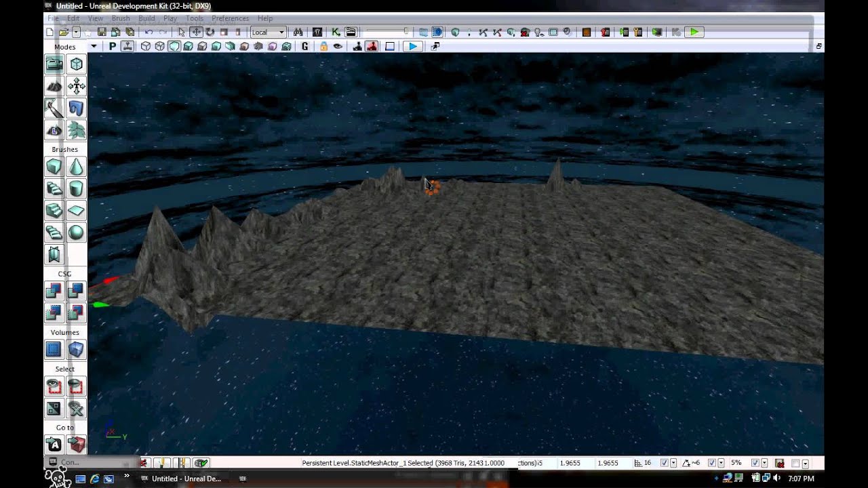Open the View menu

(x=96, y=18)
